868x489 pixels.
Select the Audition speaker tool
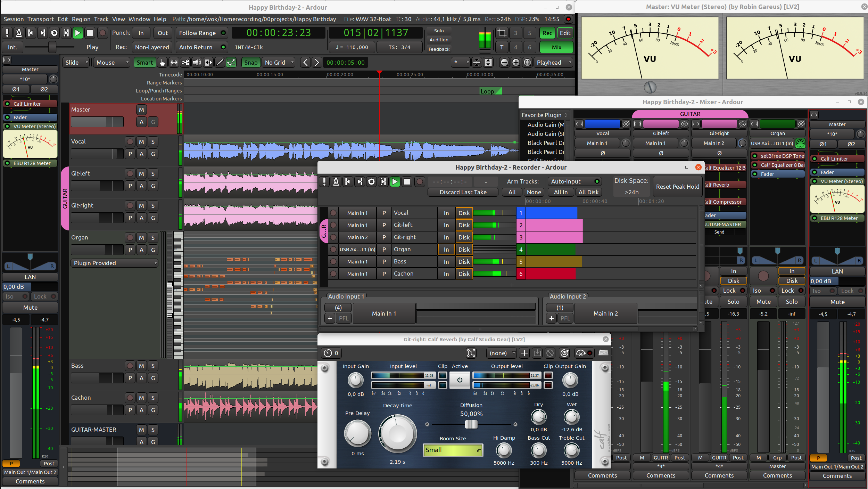(x=197, y=63)
